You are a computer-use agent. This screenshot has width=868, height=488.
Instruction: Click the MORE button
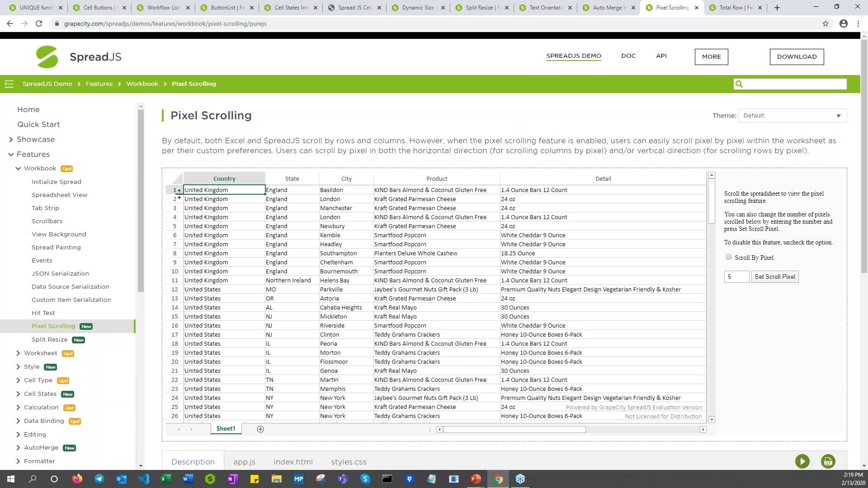711,57
